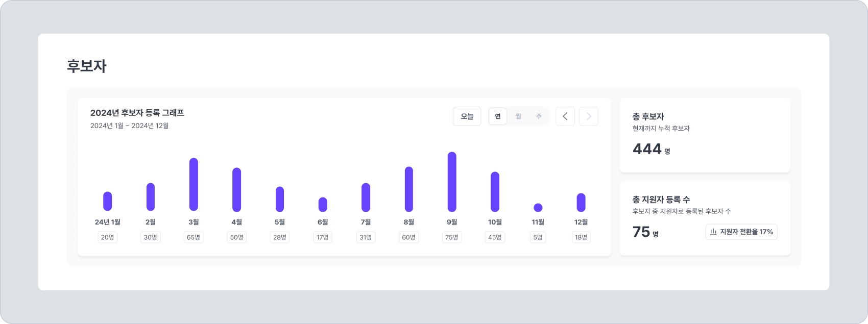Click the 10월 bar in the chart

click(495, 192)
